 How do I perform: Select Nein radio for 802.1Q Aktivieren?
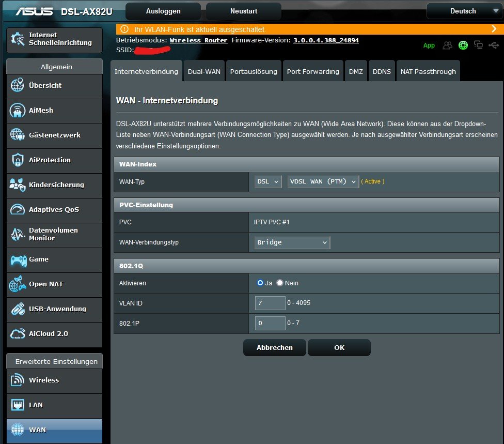tap(280, 283)
